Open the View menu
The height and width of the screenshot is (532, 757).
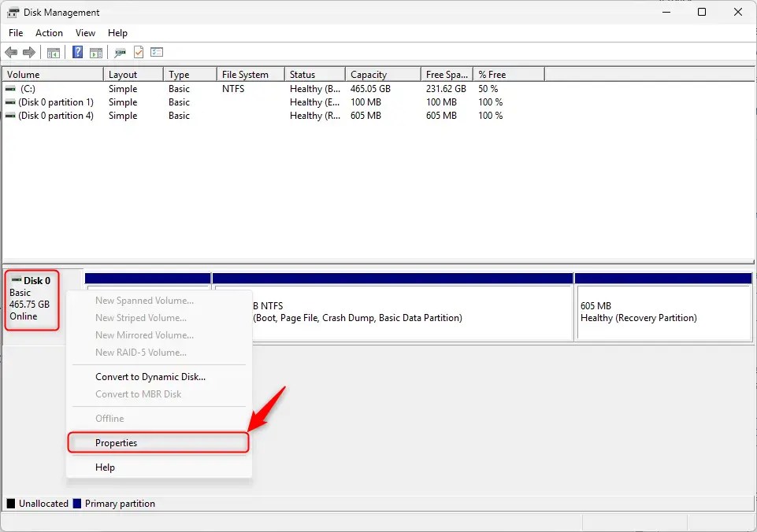85,33
